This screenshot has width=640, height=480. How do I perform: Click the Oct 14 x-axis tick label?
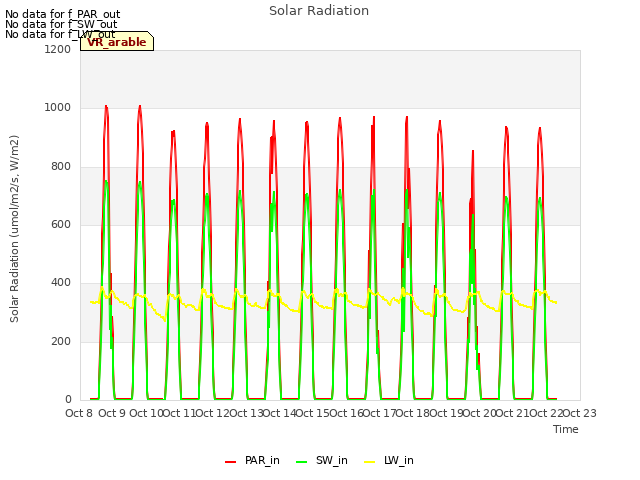click(x=279, y=413)
